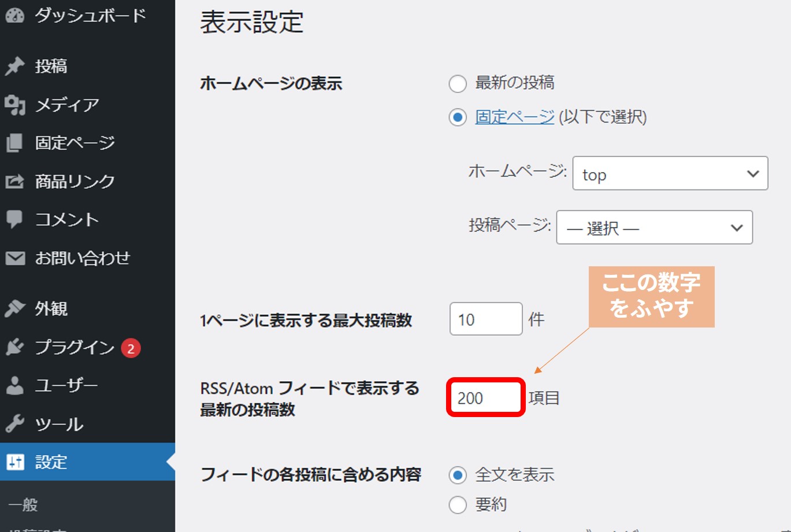
Task: Click the red badge showing 2 plugin updates
Action: pos(131,348)
